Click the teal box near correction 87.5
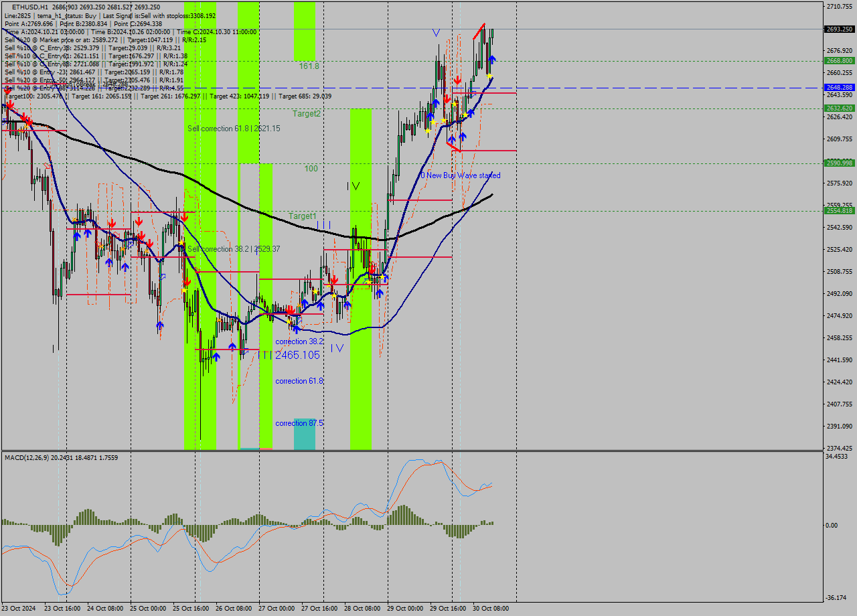Viewport: 857px width, 616px height. [304, 435]
